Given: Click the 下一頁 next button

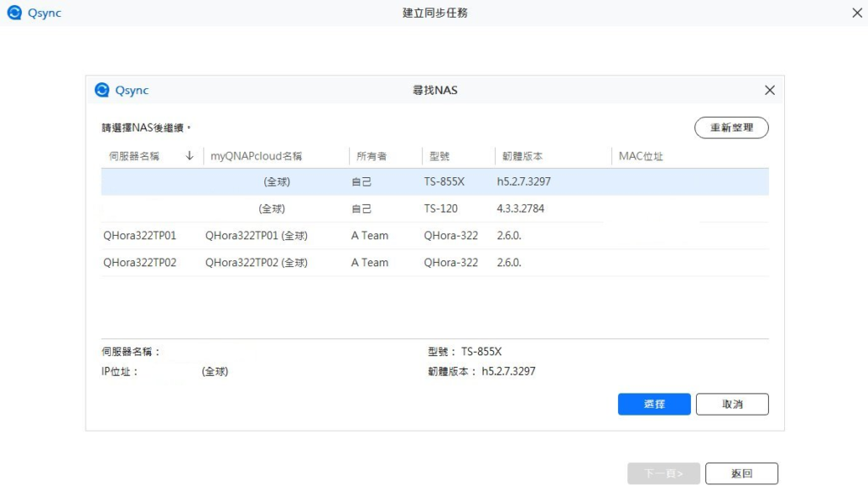Looking at the screenshot, I should pos(663,473).
